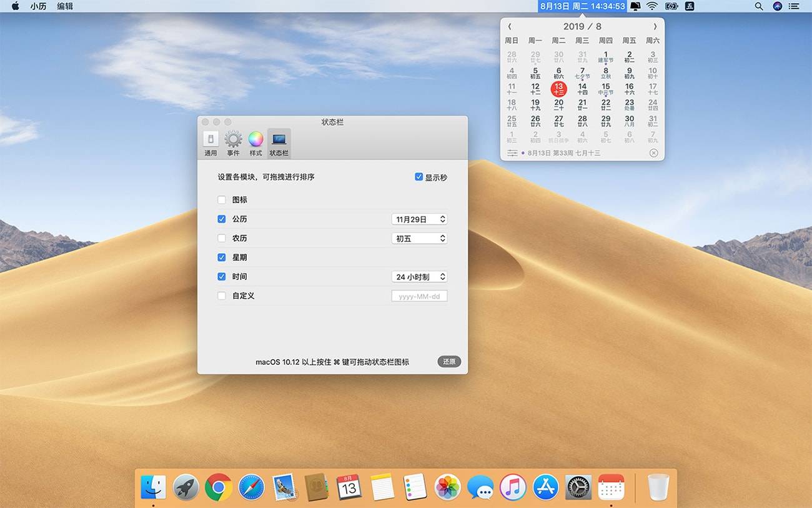The height and width of the screenshot is (508, 812).
Task: Open iTunes in the Dock
Action: (513, 487)
